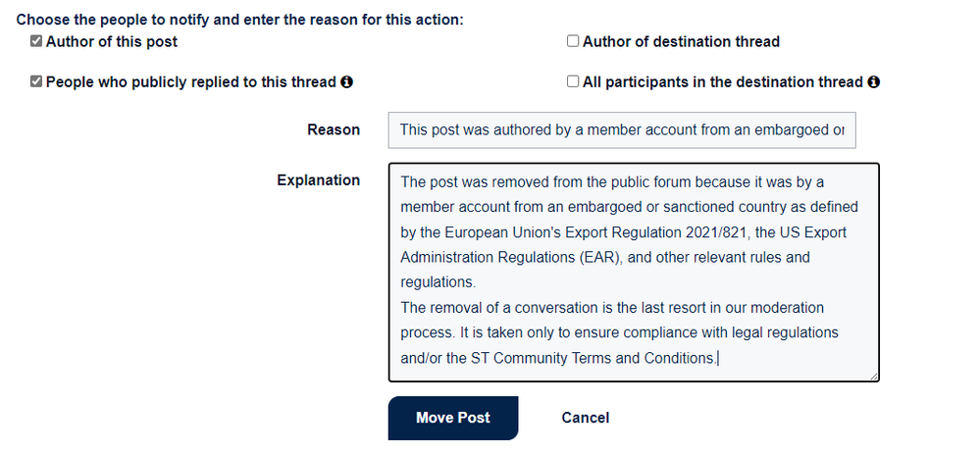The width and height of the screenshot is (980, 454).
Task: Click the word 'regulations.' ending the first paragraph
Action: point(438,282)
